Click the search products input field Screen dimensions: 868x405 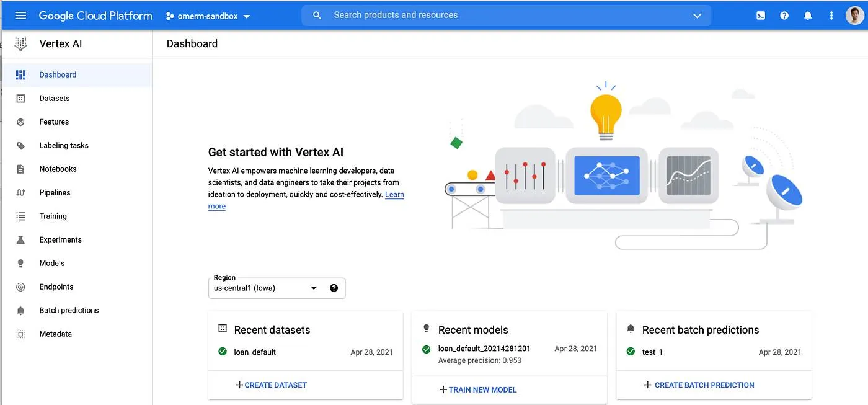(434, 15)
